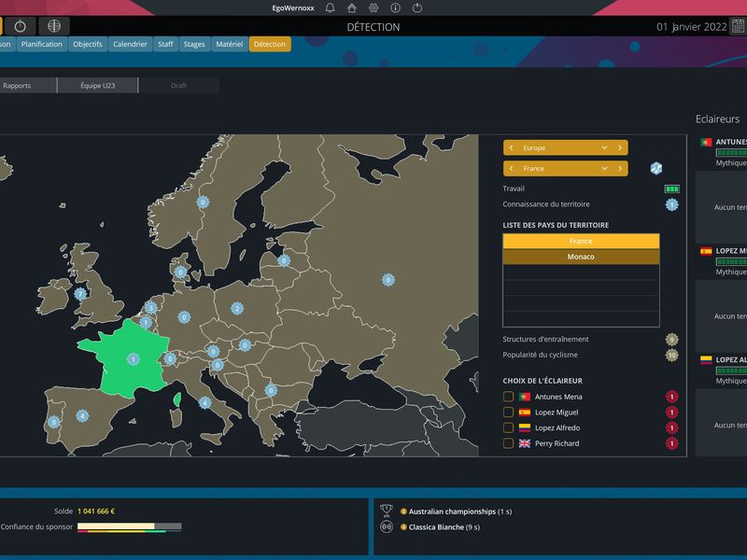Open the Planification tab
Screen dimensions: 747x560
point(41,44)
